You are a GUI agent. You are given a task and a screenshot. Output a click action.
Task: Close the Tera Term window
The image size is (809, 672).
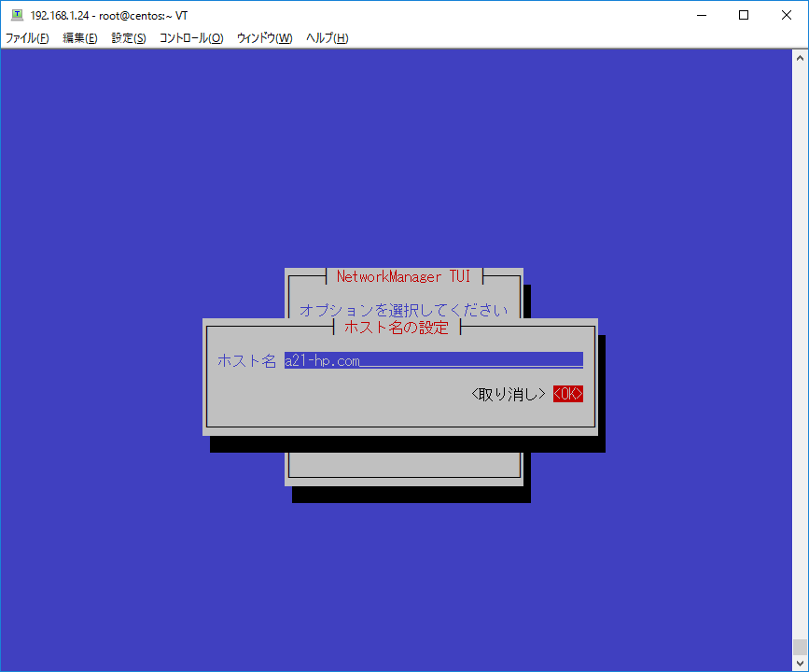click(787, 16)
